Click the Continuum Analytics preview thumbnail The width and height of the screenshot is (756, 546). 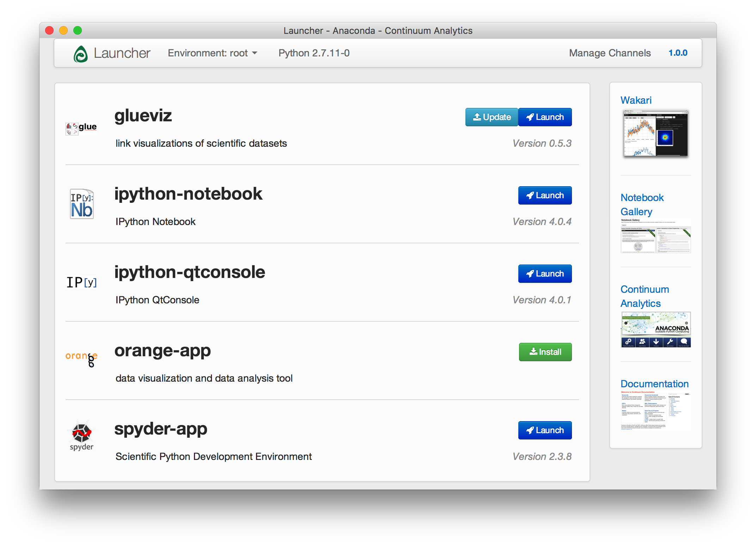[x=656, y=330]
